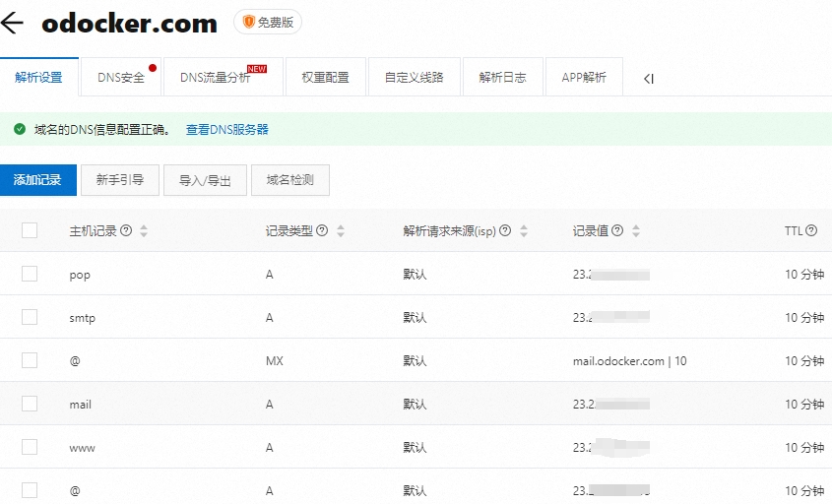Click help icon next to TTL
The width and height of the screenshot is (832, 504).
811,231
